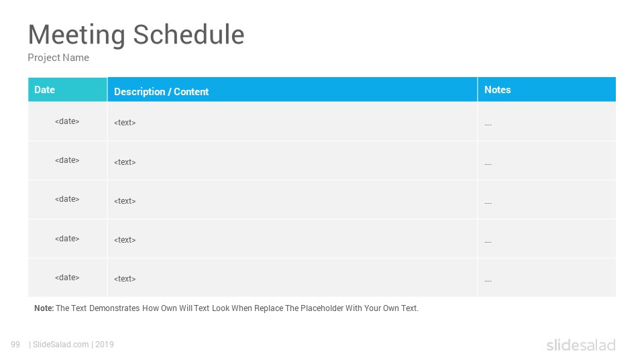Click the first row text placeholder
The height and width of the screenshot is (362, 644).
tap(125, 122)
